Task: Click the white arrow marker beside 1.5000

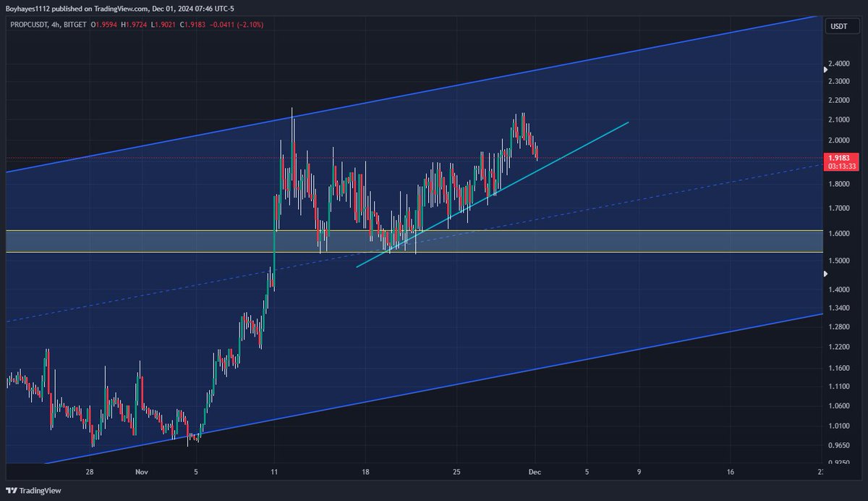Action: (825, 274)
